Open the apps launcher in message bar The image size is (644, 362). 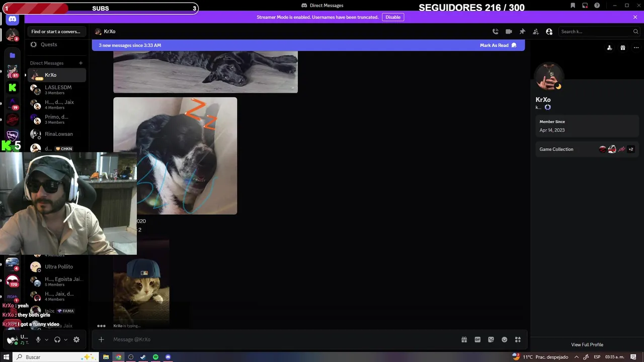click(x=518, y=340)
